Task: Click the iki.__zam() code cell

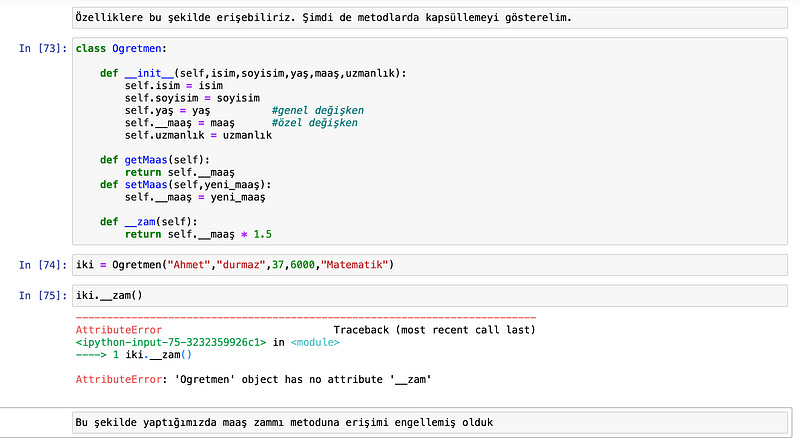Action: pyautogui.click(x=430, y=295)
